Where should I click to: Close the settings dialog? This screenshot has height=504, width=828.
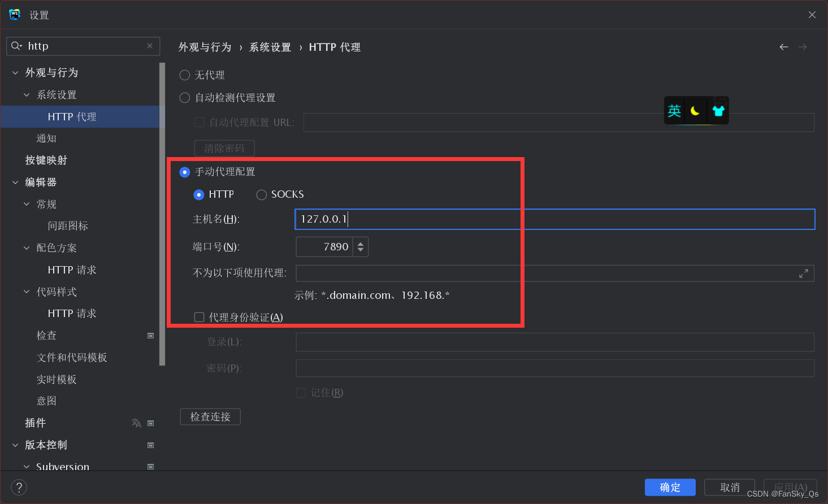coord(812,15)
